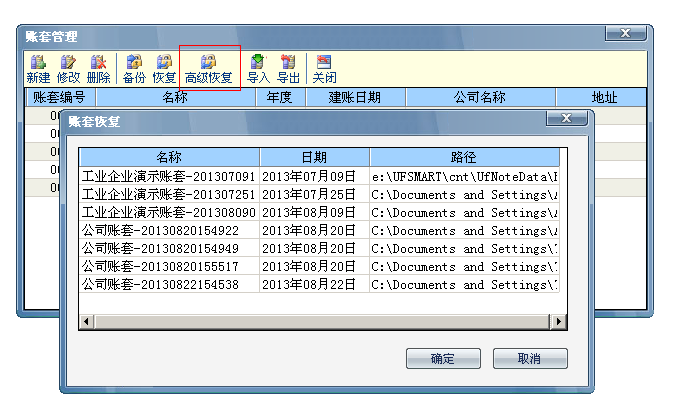Select row 公司账套-20130820154949
The image size is (676, 404).
(319, 248)
